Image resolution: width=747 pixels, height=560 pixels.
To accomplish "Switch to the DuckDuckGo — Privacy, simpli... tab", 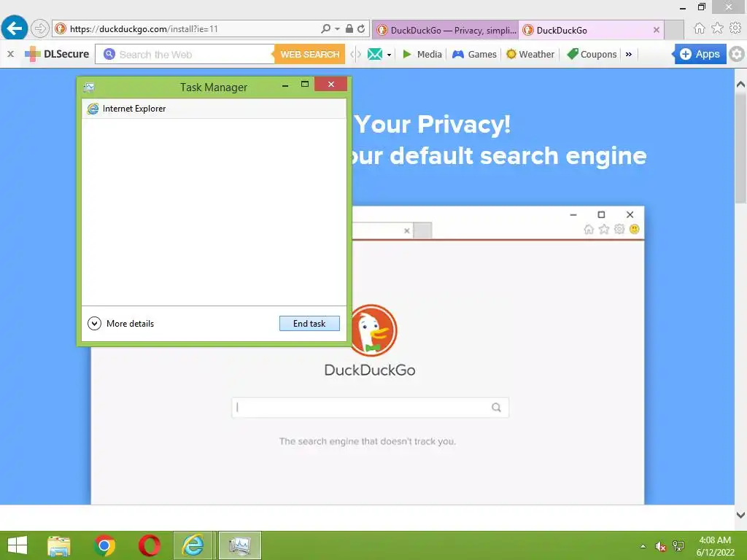I will [446, 30].
